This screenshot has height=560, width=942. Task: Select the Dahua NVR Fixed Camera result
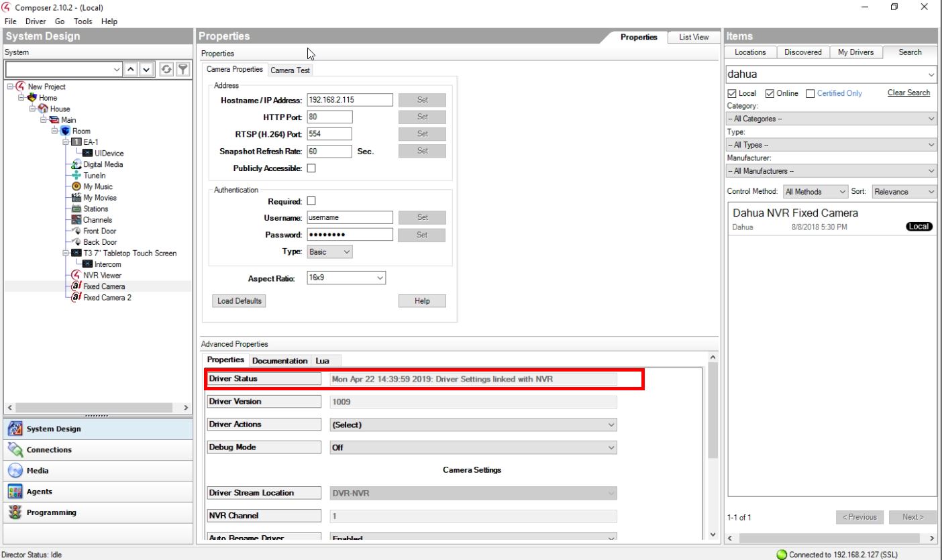coord(832,220)
